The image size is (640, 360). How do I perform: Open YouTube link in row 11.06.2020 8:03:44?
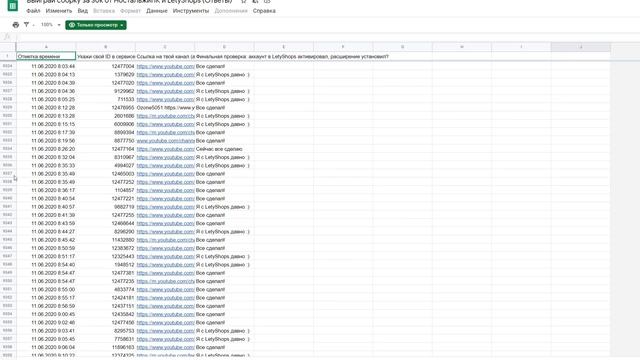coord(165,66)
